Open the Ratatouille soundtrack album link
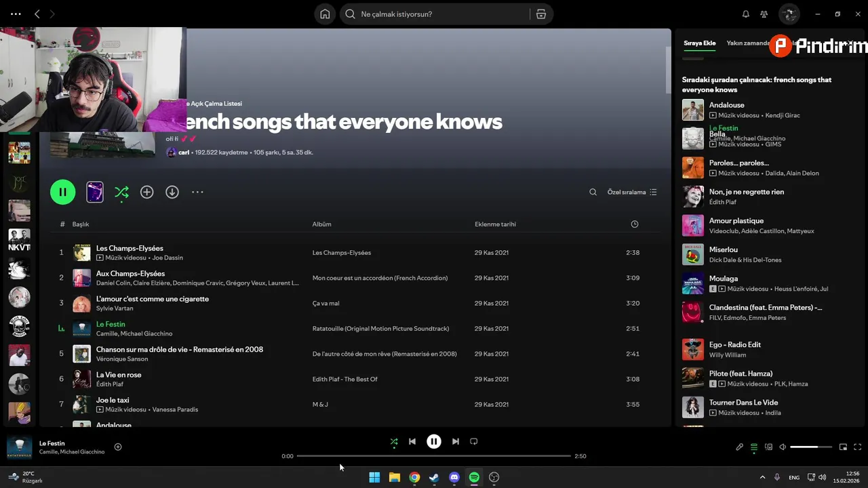Viewport: 868px width, 488px height. [x=380, y=329]
